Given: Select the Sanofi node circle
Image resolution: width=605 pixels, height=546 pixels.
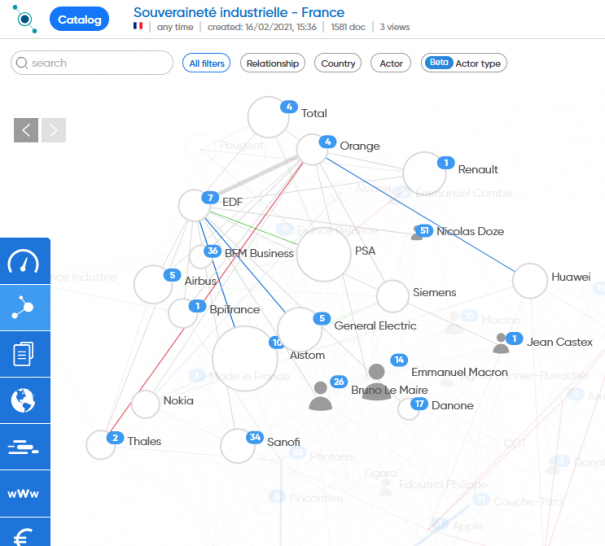Looking at the screenshot, I should [238, 446].
